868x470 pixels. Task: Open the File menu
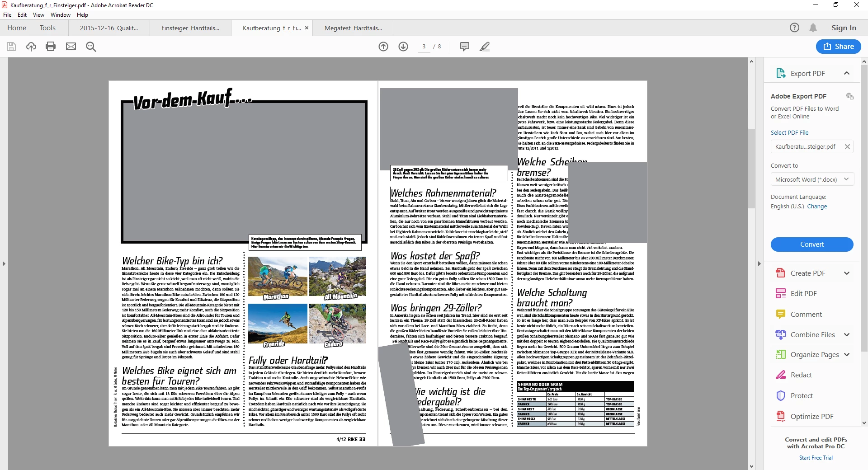(x=7, y=15)
